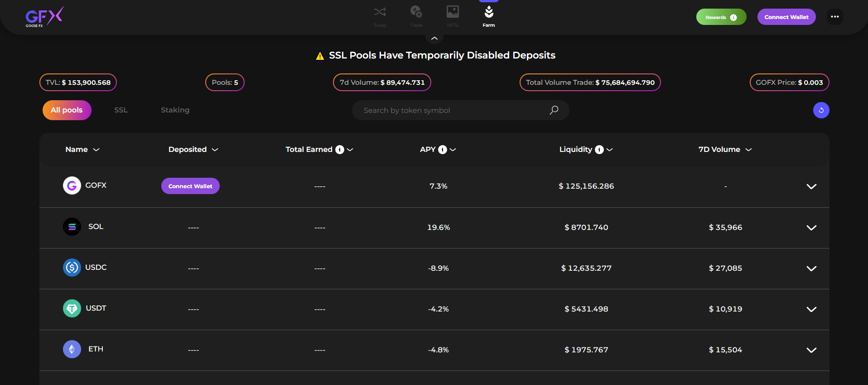Click the ETH token icon
Screen dimensions: 868x385
coord(72,349)
